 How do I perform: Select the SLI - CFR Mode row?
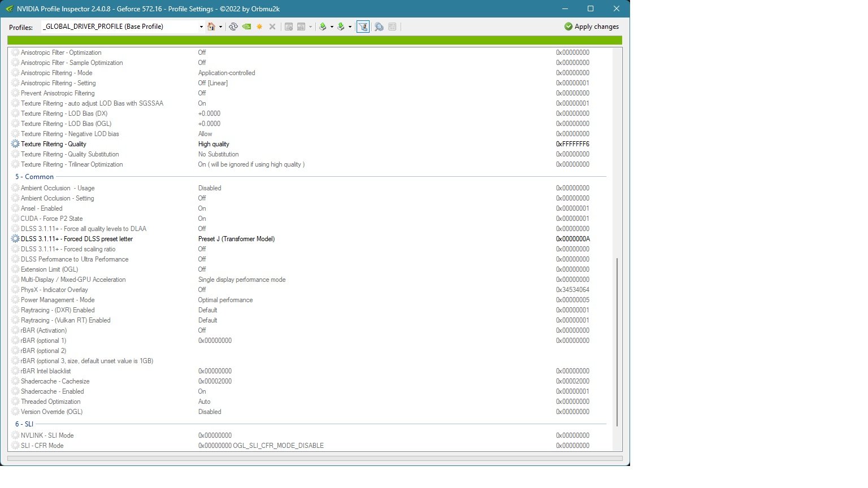point(310,446)
